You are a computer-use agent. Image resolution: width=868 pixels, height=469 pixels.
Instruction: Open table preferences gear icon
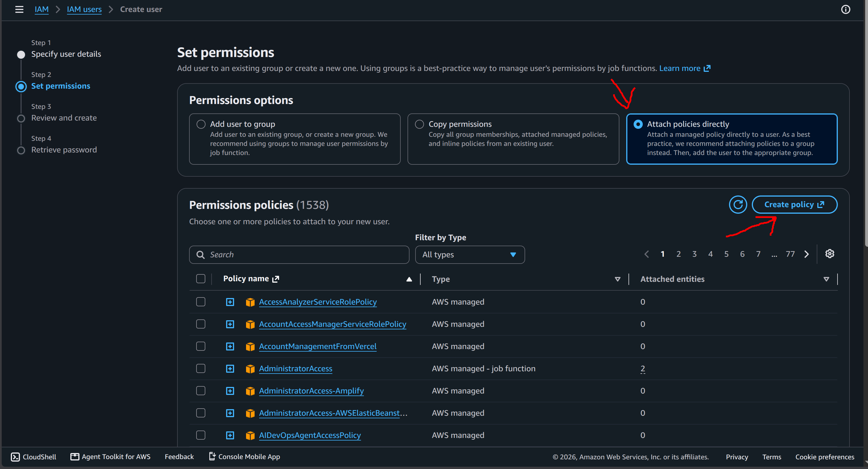(x=830, y=254)
